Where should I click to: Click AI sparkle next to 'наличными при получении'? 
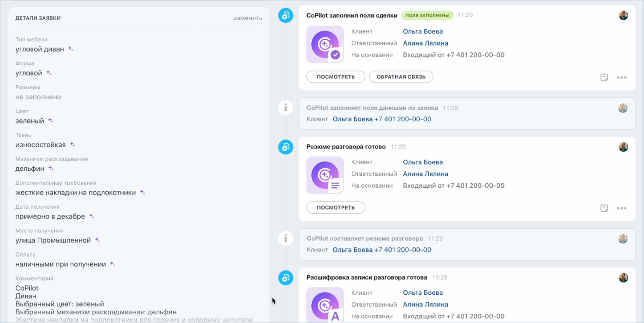113,264
